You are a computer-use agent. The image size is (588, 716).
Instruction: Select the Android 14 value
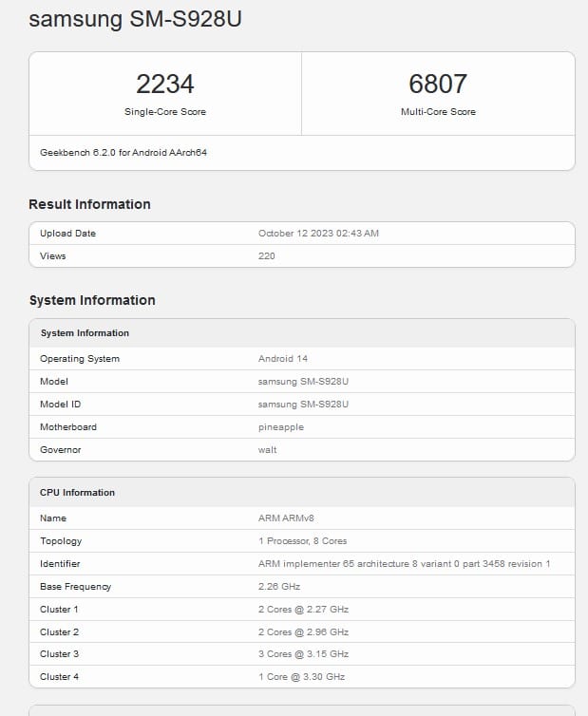(x=283, y=359)
